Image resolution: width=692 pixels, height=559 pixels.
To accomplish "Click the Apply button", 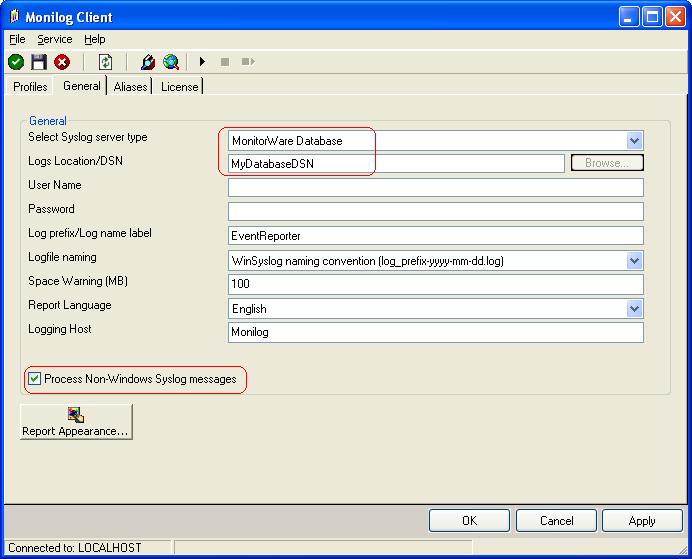I will coord(642,521).
